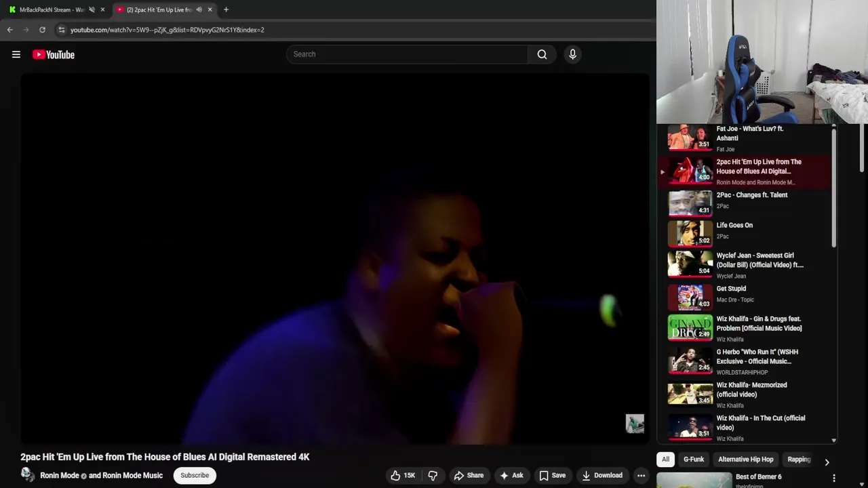This screenshot has width=868, height=488.
Task: Start voice search with microphone icon
Action: tap(572, 54)
